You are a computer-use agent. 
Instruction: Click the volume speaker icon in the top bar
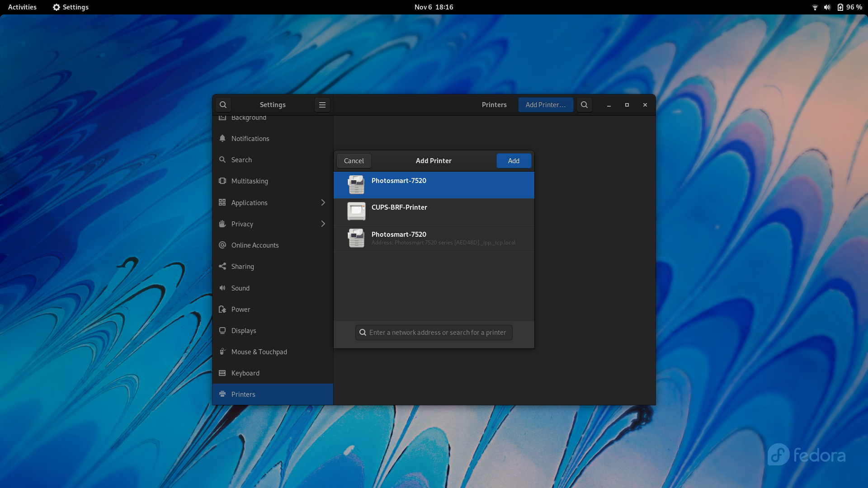pos(827,7)
